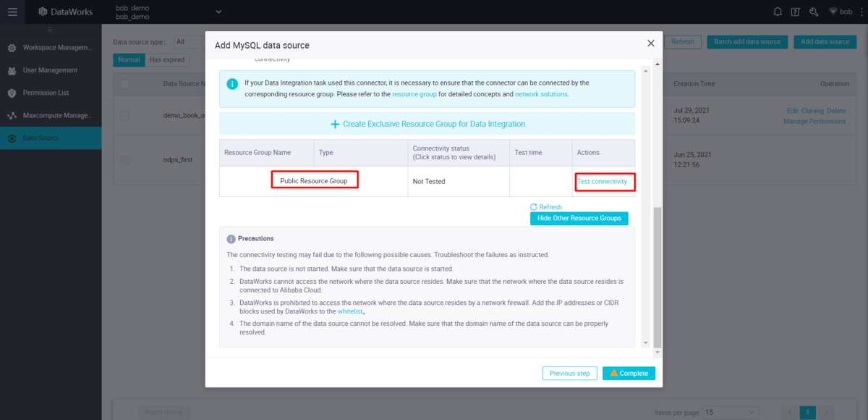Open the whitelist link in Precautions
The image size is (868, 420).
tap(351, 311)
